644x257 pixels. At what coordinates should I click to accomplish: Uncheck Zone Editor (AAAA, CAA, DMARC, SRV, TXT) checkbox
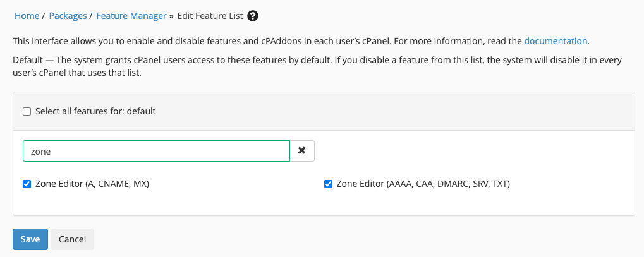(328, 184)
